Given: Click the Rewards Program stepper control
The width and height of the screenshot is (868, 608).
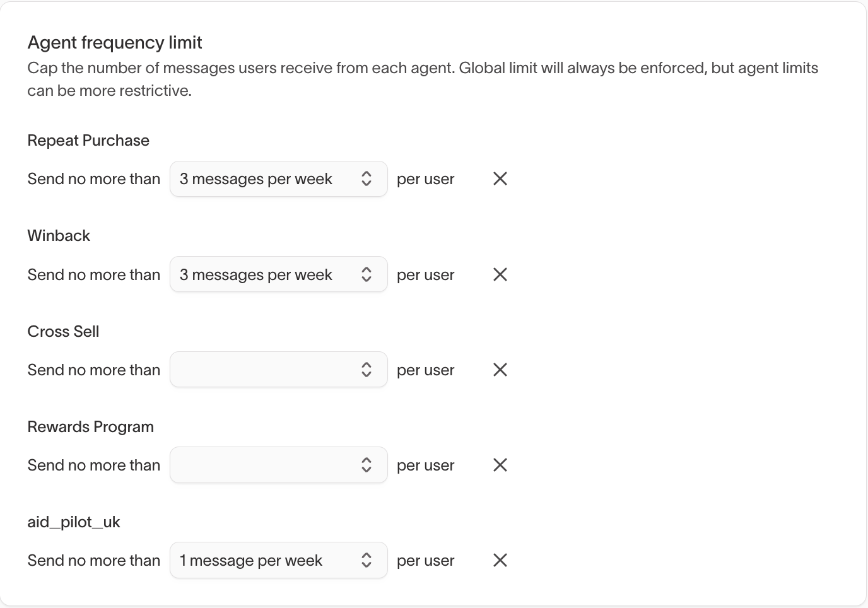Looking at the screenshot, I should 367,465.
